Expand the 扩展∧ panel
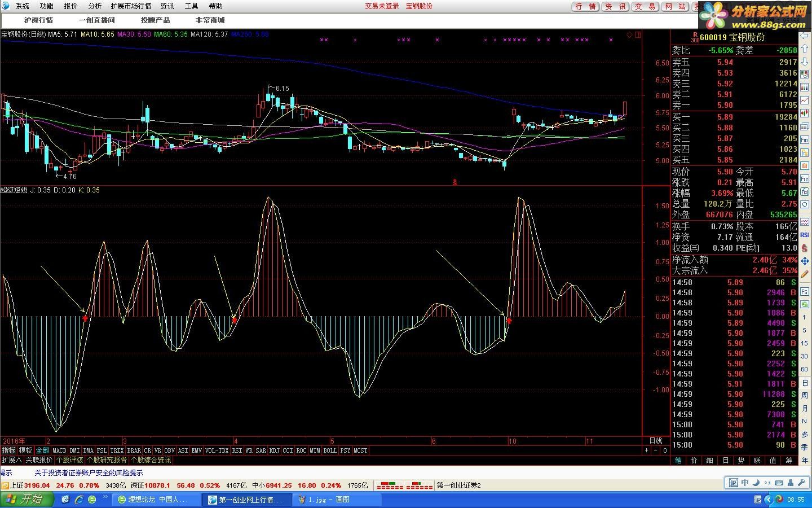The width and height of the screenshot is (812, 508). pos(12,460)
